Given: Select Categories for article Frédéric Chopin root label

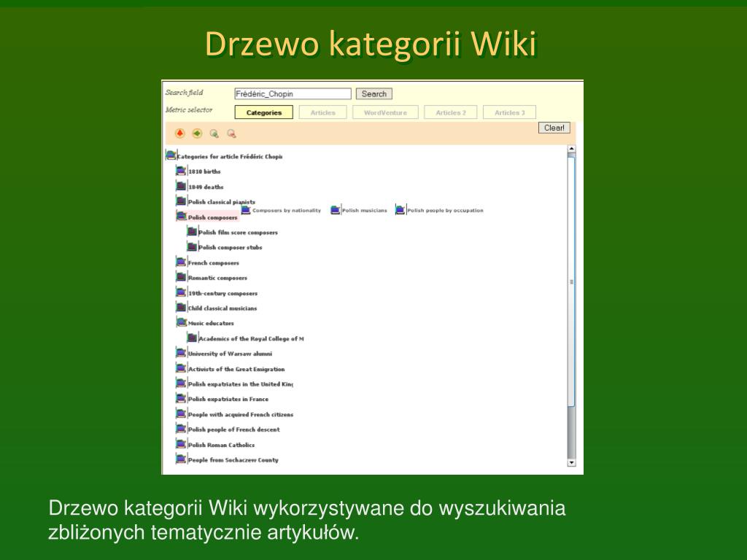Looking at the screenshot, I should [x=230, y=156].
